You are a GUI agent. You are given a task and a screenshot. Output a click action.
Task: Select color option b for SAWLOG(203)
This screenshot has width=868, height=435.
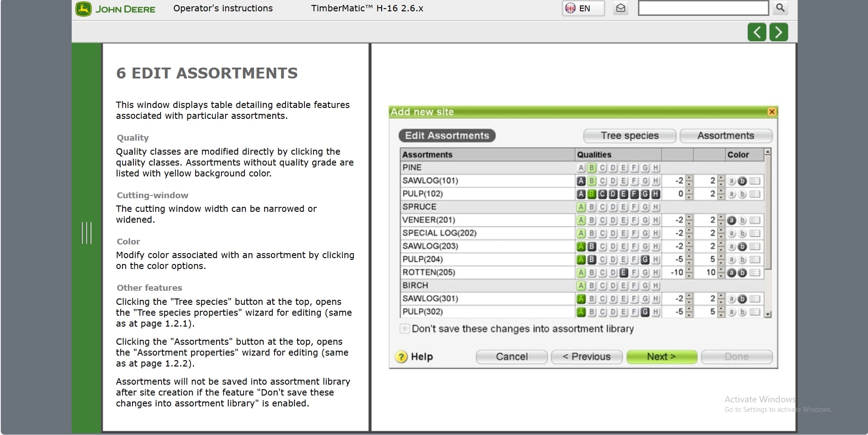pos(742,247)
